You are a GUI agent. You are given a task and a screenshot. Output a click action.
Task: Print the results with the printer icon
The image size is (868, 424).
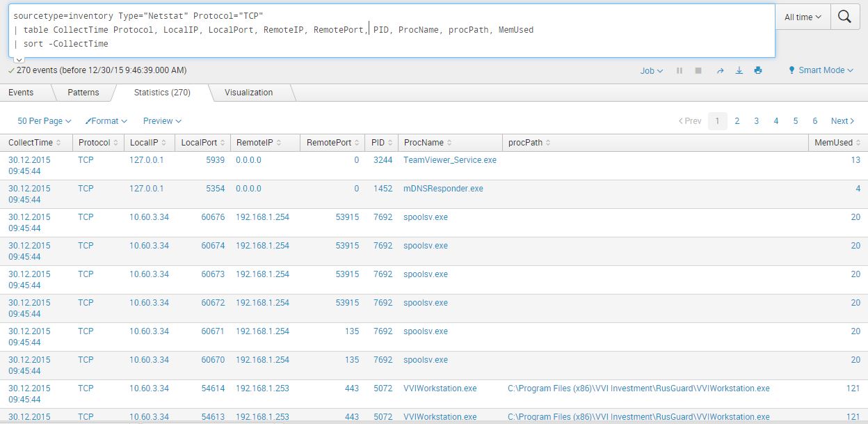point(757,70)
